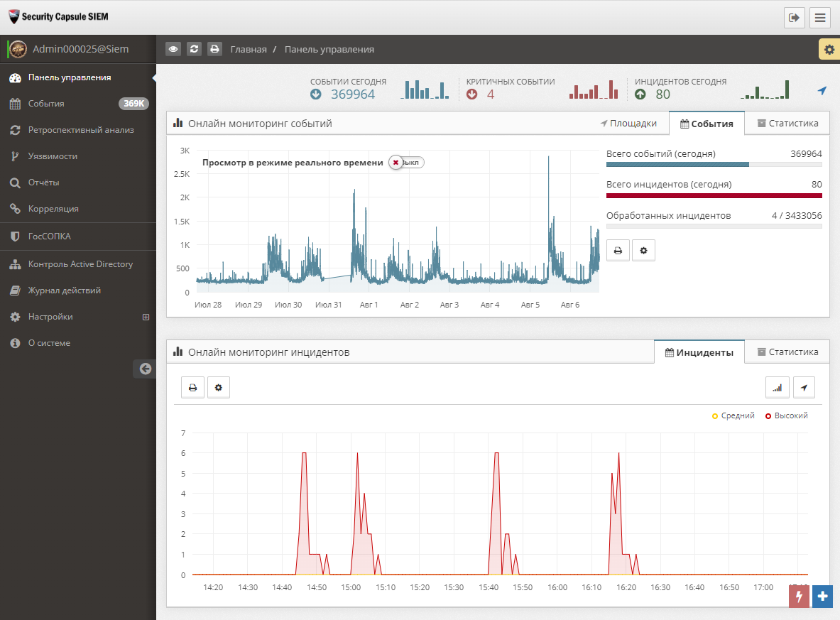
Task: Go to the Главная breadcrumb link
Action: 249,49
